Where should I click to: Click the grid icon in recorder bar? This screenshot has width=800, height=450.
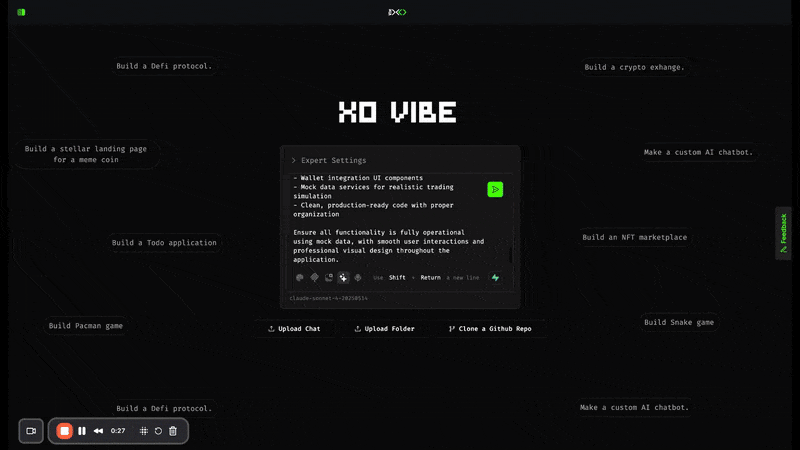click(x=144, y=431)
